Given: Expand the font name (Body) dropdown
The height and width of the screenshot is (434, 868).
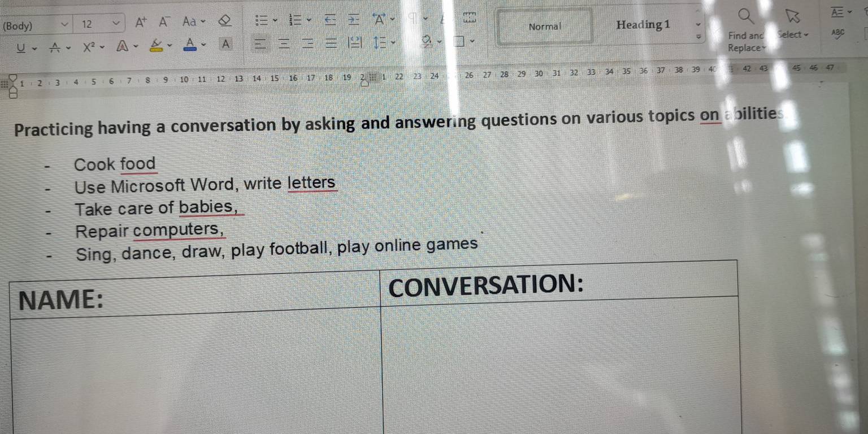Looking at the screenshot, I should 64,24.
